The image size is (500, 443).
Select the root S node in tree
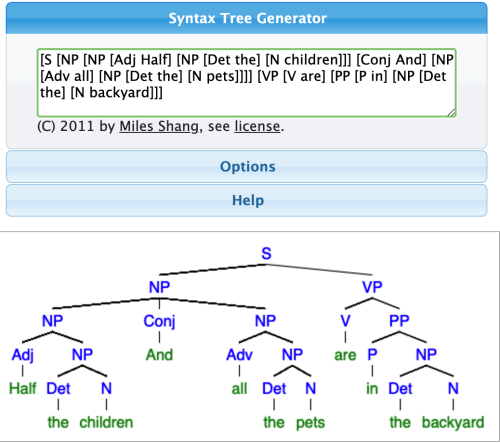[266, 253]
